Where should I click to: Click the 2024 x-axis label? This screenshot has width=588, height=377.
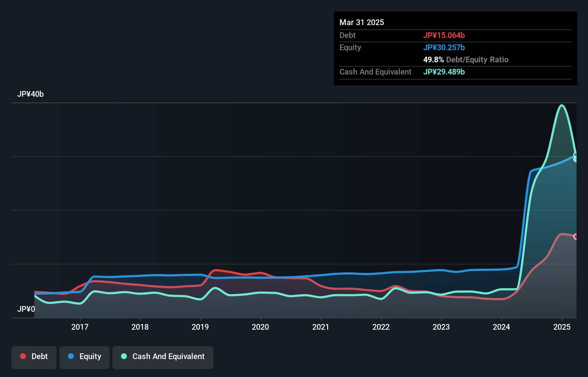pos(501,327)
